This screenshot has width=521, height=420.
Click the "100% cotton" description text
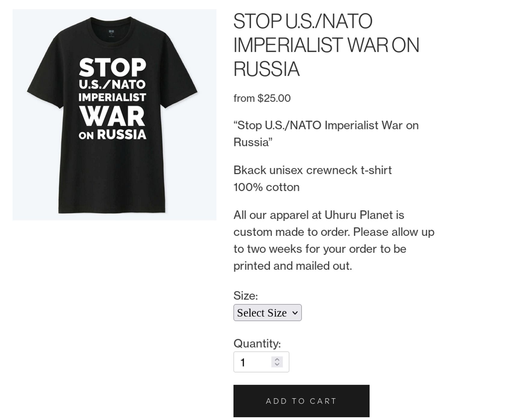(267, 187)
